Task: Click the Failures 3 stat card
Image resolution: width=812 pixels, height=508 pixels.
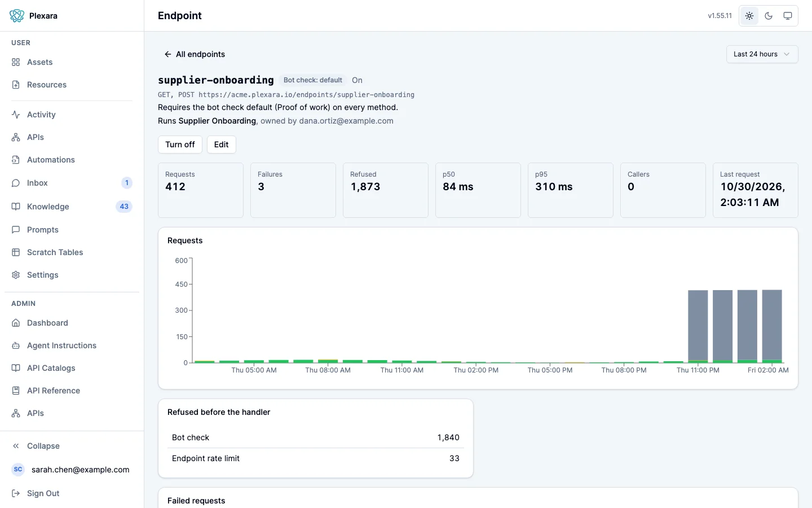Action: click(x=293, y=190)
